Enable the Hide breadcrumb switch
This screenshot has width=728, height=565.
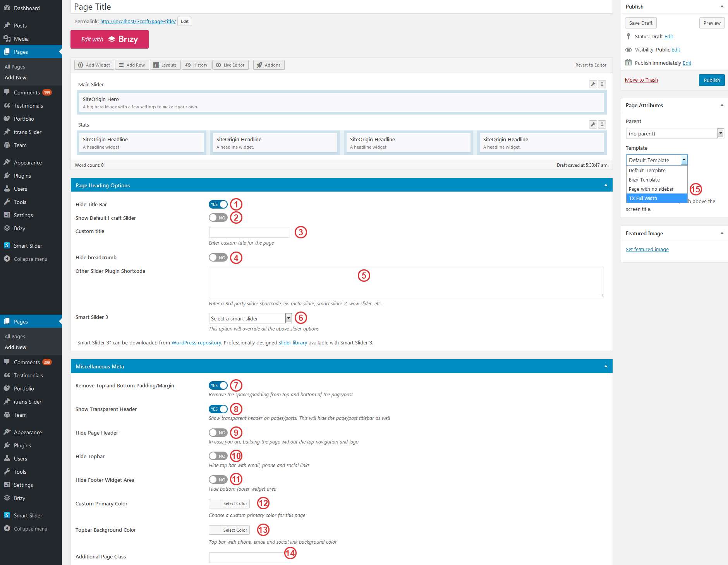[218, 258]
